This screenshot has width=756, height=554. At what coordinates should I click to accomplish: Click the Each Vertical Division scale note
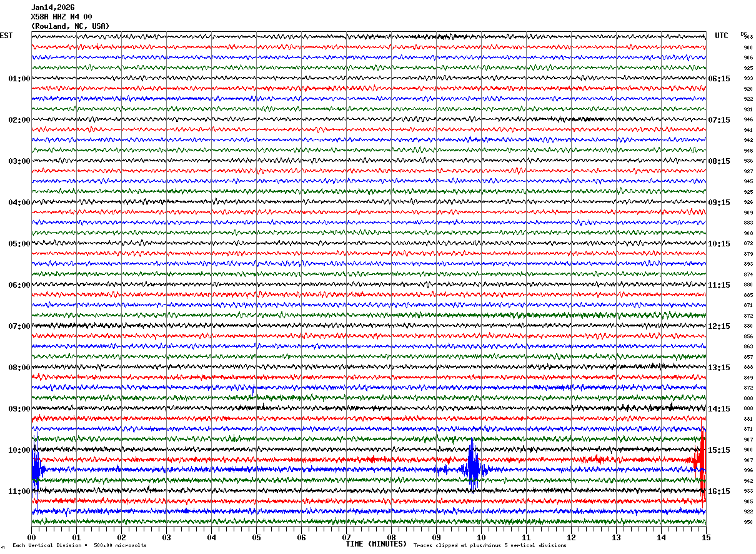tap(79, 546)
